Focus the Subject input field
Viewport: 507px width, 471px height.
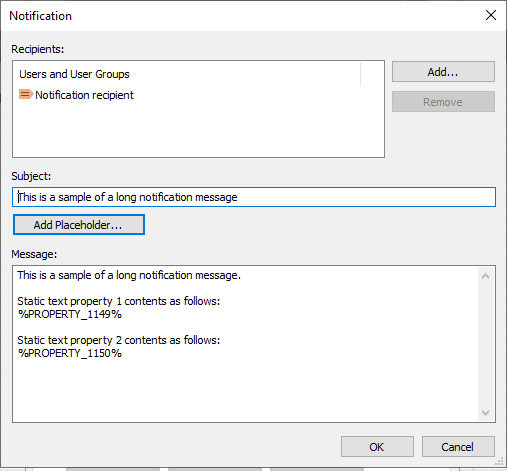coord(254,197)
